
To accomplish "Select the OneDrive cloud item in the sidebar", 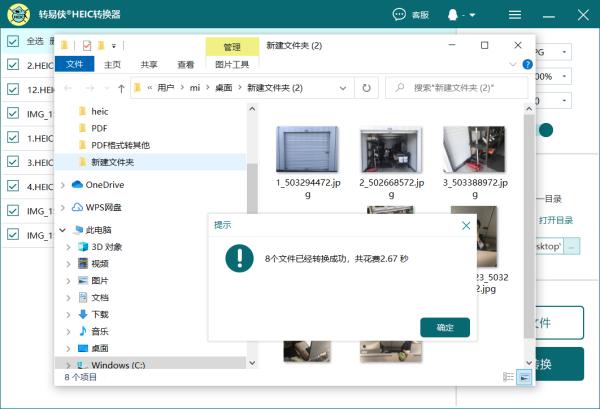I will tap(98, 185).
